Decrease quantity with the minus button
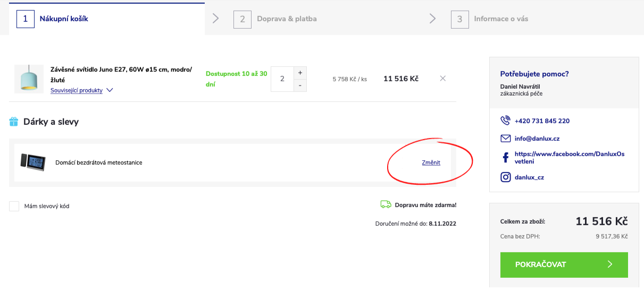This screenshot has width=644, height=299. click(300, 85)
